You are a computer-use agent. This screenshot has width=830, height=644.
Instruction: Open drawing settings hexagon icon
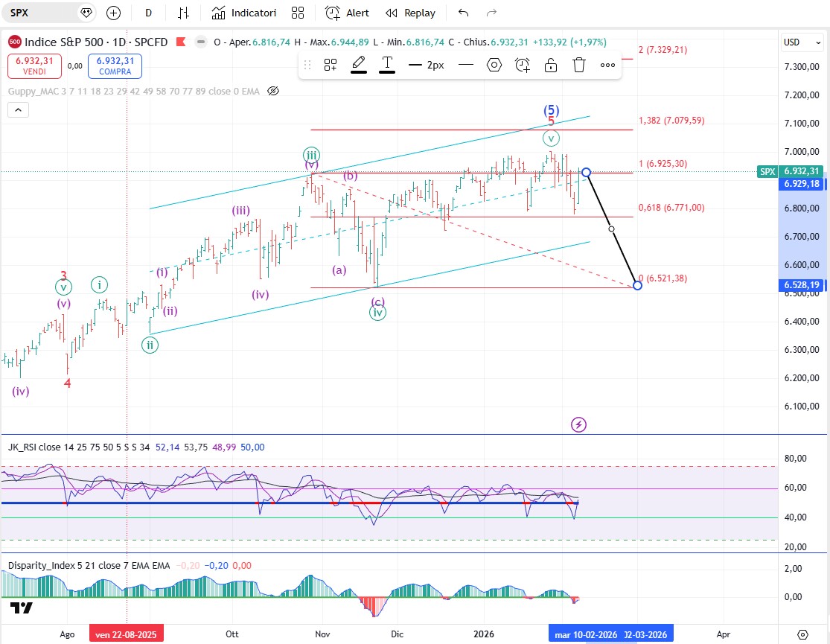[494, 65]
